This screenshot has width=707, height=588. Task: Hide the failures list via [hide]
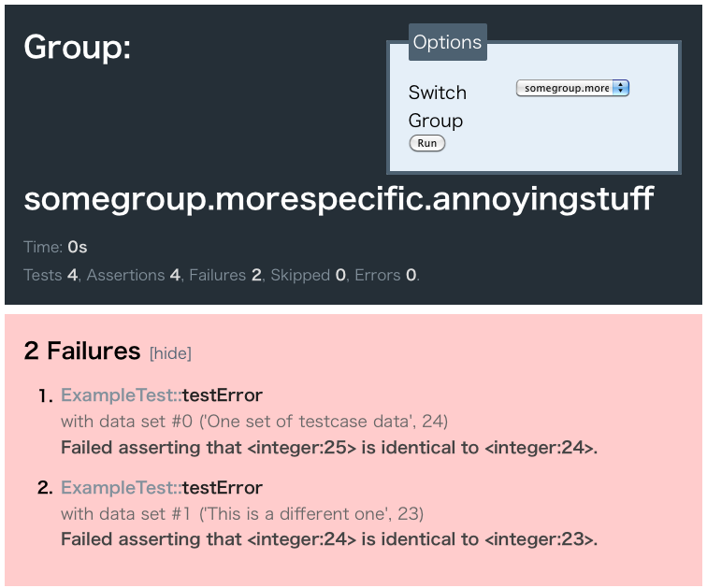pyautogui.click(x=170, y=353)
